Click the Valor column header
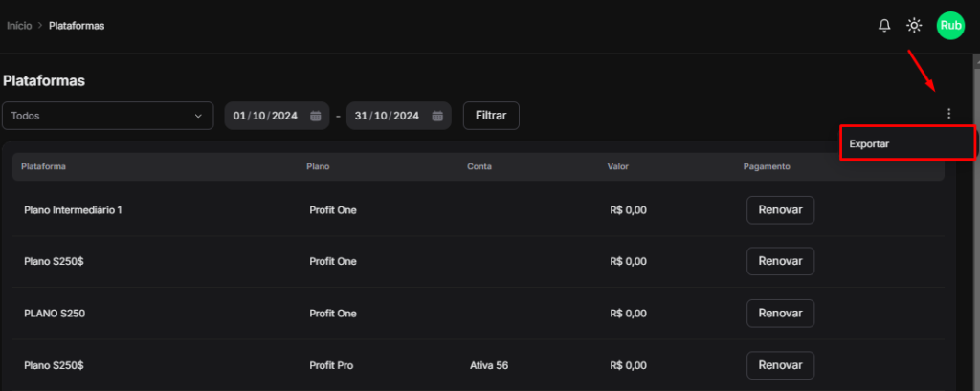980x391 pixels. coord(617,166)
